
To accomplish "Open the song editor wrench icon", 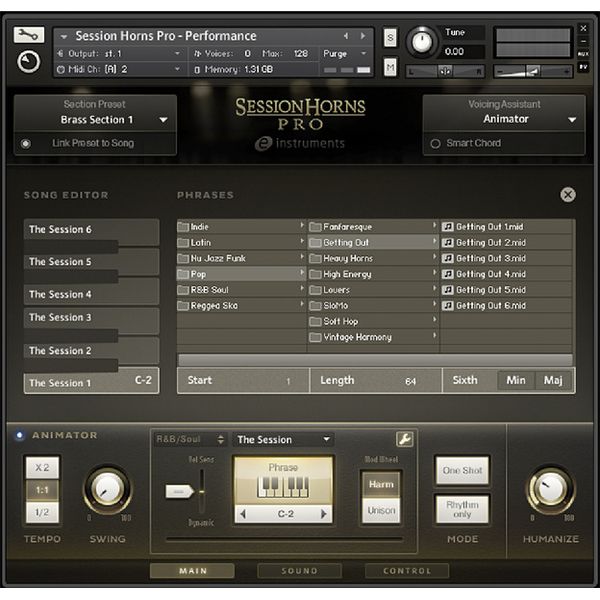I will point(404,439).
